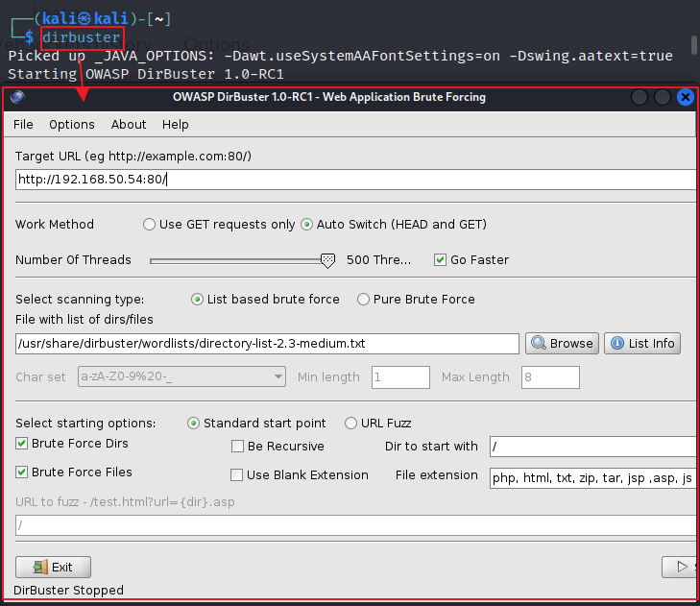Click the Dir to start with field
Screen dimensions: 700x606
[x=592, y=447]
